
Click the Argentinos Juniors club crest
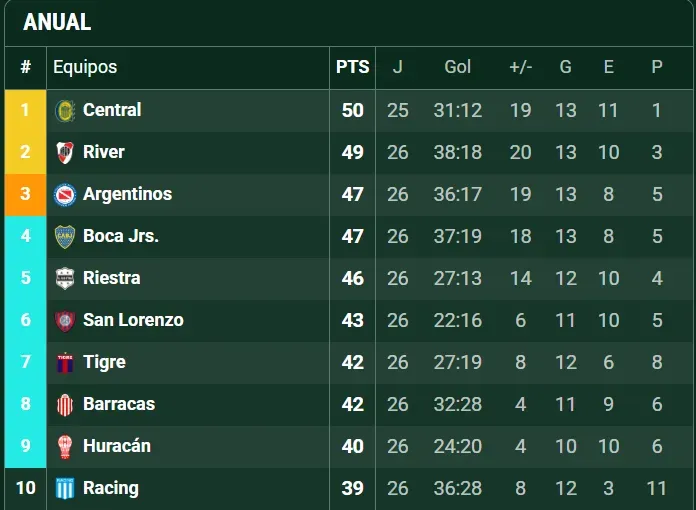point(65,194)
